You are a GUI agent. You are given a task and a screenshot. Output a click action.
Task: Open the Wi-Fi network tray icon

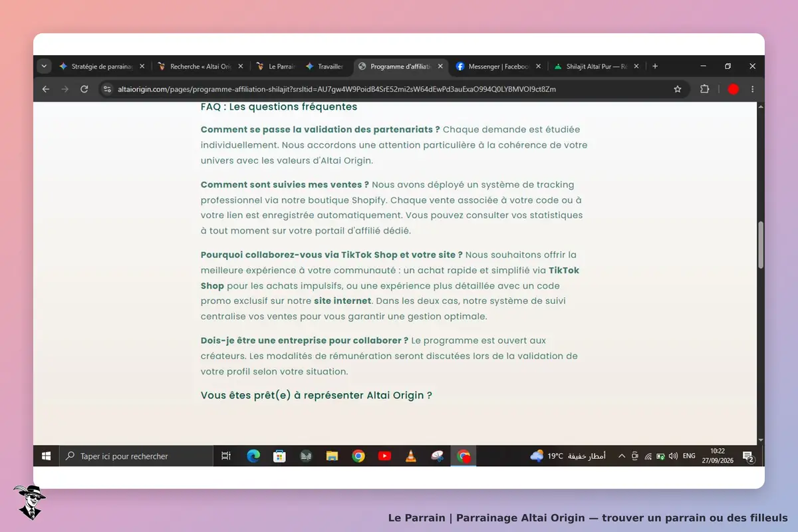tap(648, 456)
